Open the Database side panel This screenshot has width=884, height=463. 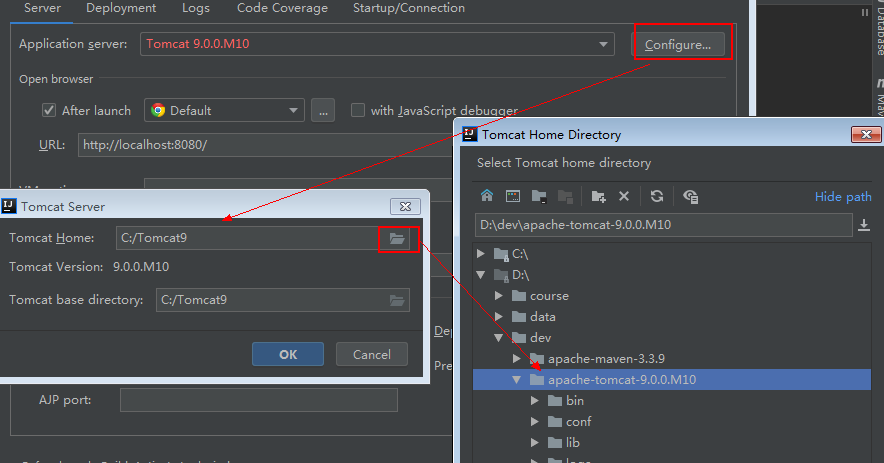[x=879, y=29]
